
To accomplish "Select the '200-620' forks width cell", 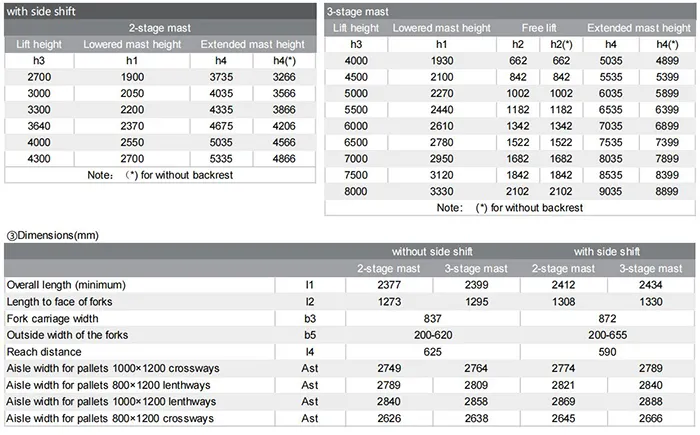I will click(433, 335).
